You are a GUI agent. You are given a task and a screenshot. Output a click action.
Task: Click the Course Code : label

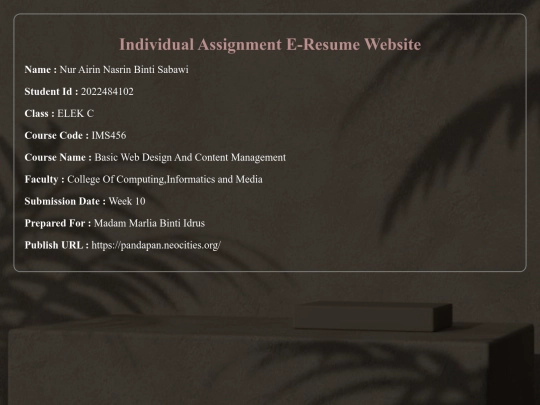click(56, 135)
